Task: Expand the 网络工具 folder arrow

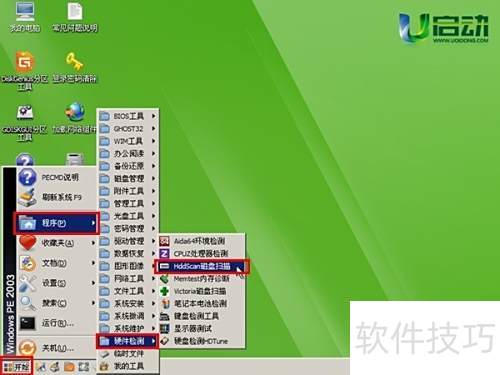Action: click(154, 279)
